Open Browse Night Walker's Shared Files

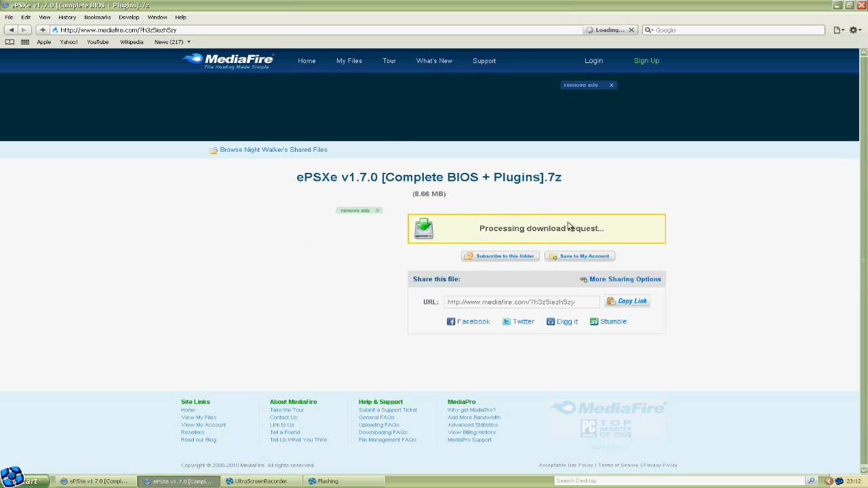[273, 150]
